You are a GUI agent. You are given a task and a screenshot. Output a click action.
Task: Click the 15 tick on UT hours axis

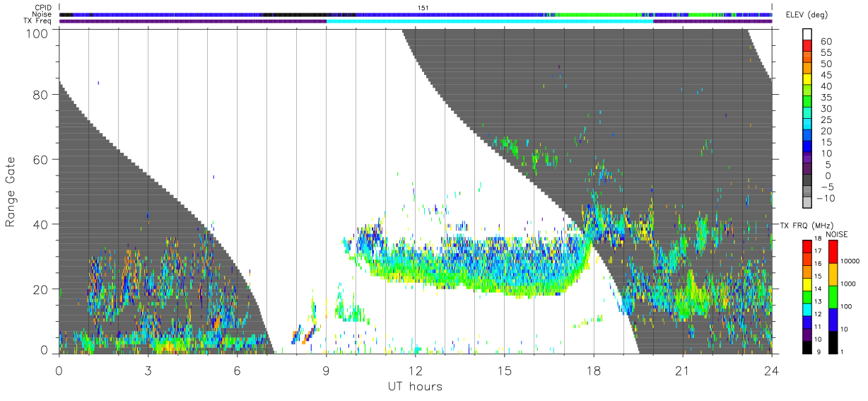click(505, 370)
